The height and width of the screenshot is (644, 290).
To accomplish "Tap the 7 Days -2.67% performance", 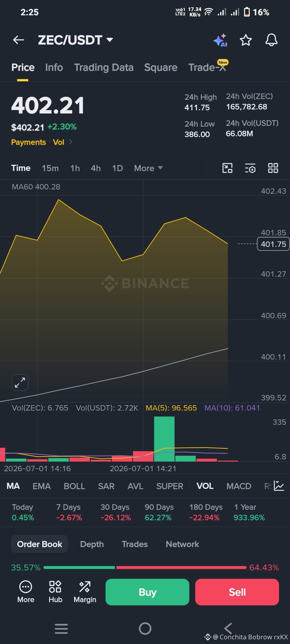I will 69,512.
